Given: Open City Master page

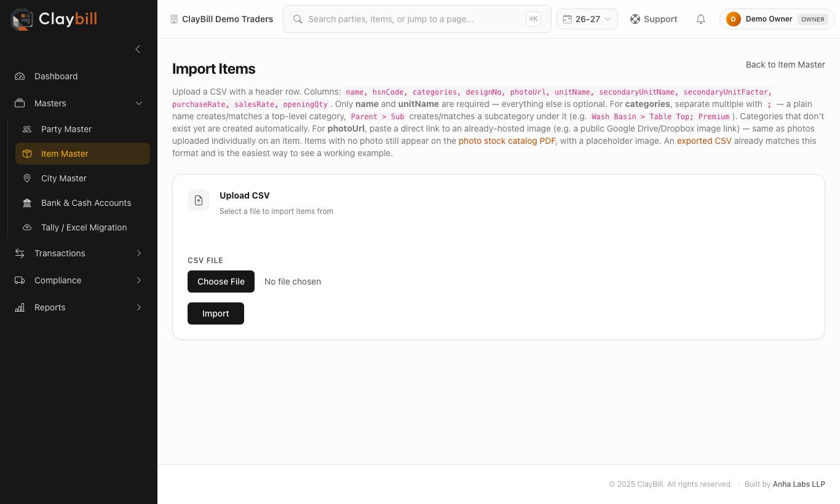Looking at the screenshot, I should pos(82,178).
